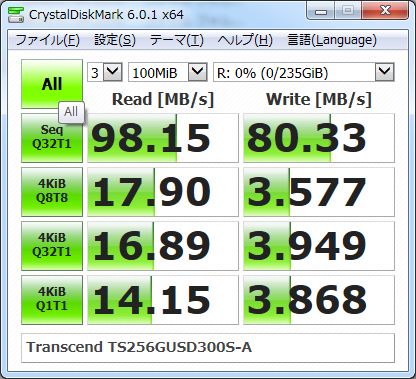Click the 4KiB Q32T1 read result 16.89

click(x=163, y=246)
